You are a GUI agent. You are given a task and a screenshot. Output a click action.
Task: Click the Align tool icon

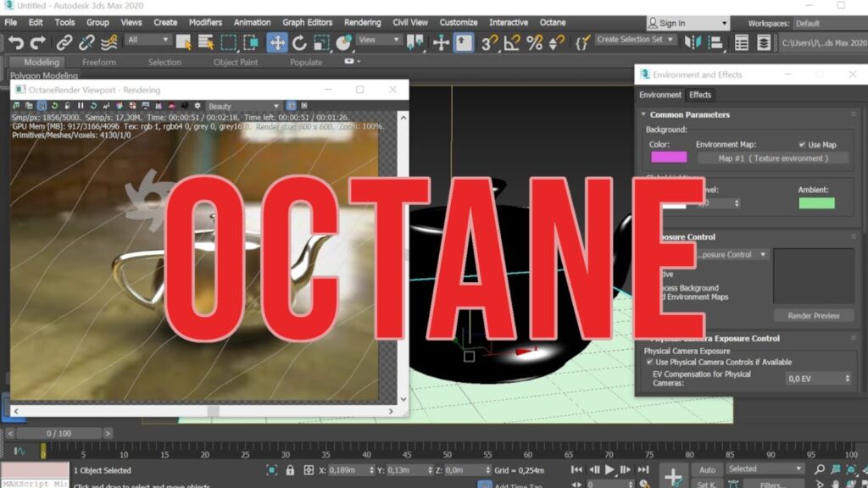pos(715,42)
